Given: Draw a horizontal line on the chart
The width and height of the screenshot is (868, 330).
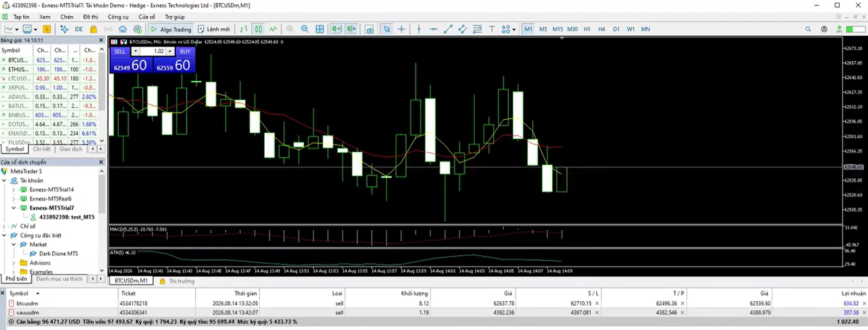Looking at the screenshot, I should [x=433, y=29].
